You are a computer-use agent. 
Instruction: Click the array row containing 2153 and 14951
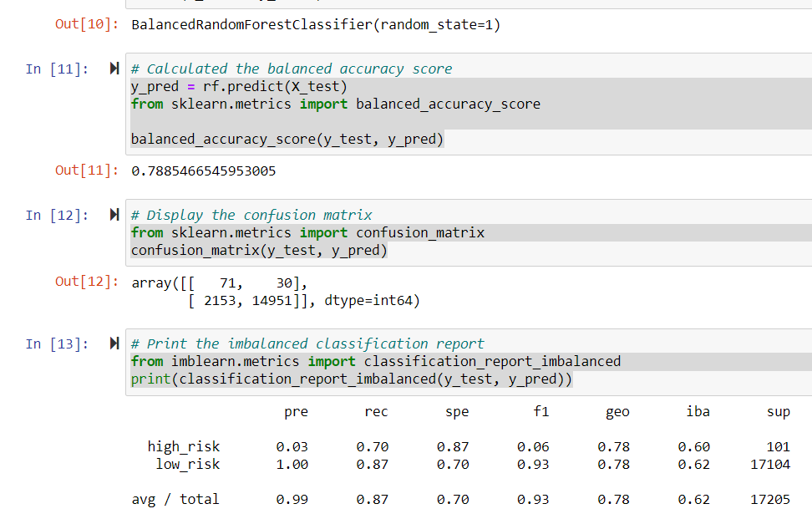(304, 300)
